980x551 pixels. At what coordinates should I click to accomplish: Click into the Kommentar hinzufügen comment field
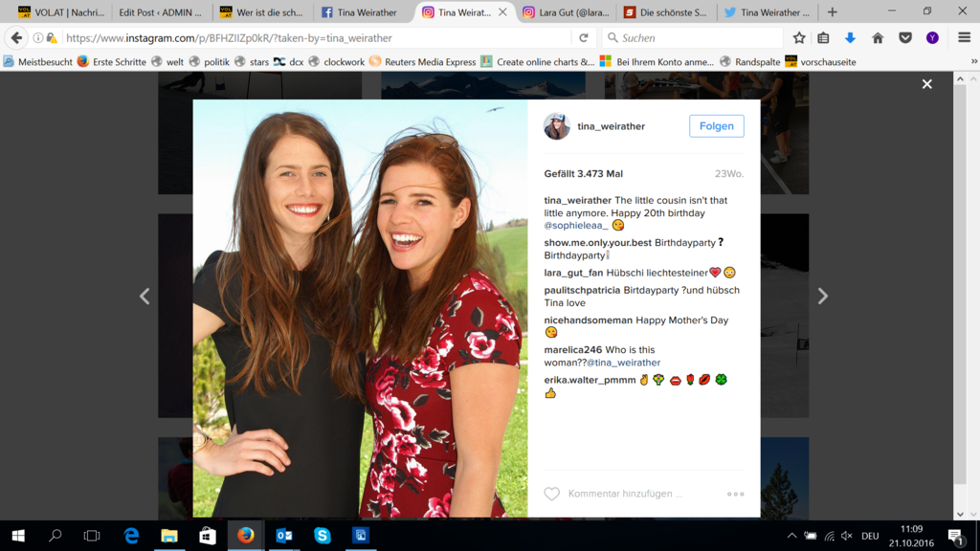(x=632, y=494)
